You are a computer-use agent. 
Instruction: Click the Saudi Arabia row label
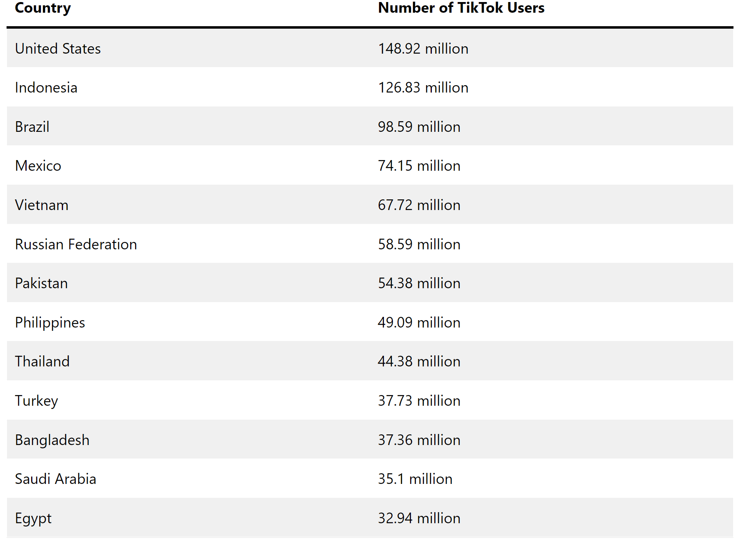coord(56,479)
